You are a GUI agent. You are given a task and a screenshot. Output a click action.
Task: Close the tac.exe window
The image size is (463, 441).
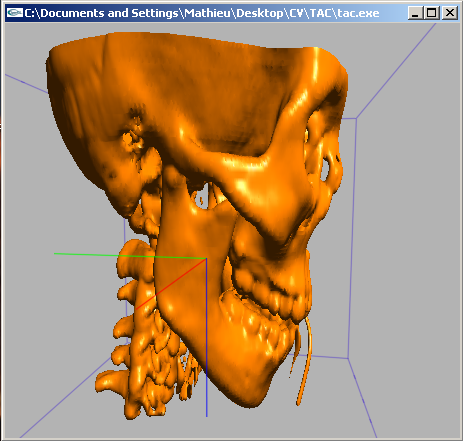(450, 13)
